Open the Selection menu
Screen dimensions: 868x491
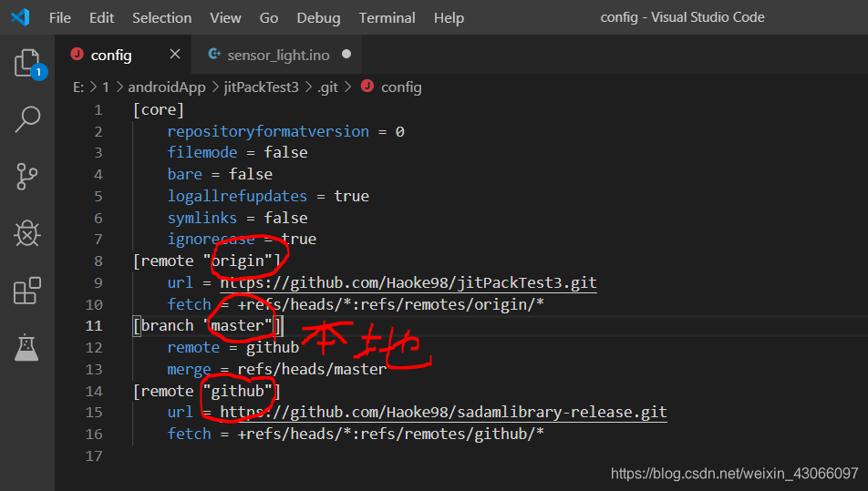pyautogui.click(x=161, y=17)
